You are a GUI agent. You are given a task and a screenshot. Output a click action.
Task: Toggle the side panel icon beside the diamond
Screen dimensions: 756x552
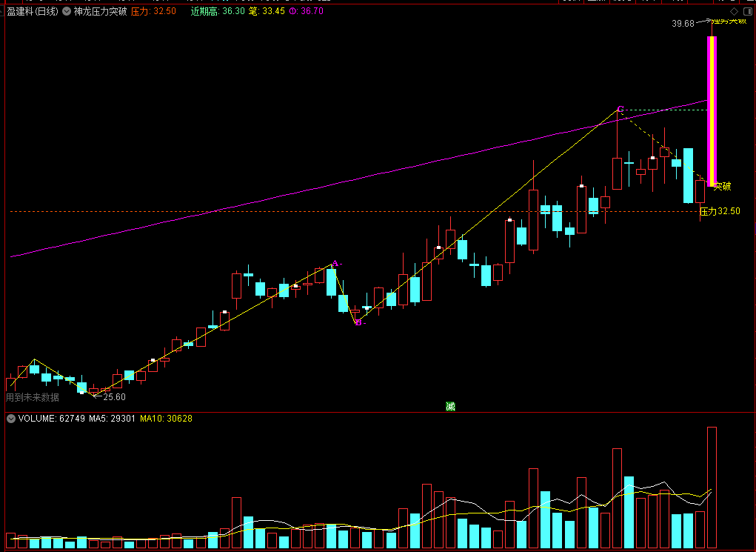(749, 11)
